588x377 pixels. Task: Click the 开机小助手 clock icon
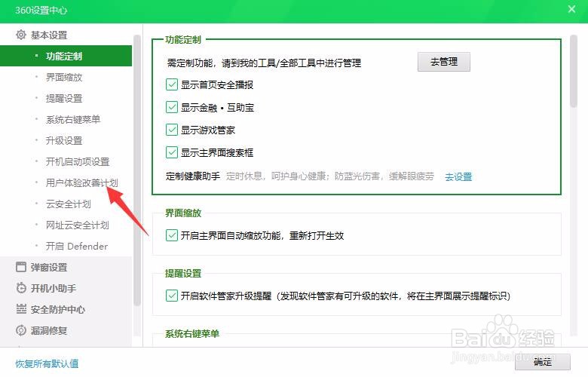pyautogui.click(x=21, y=288)
